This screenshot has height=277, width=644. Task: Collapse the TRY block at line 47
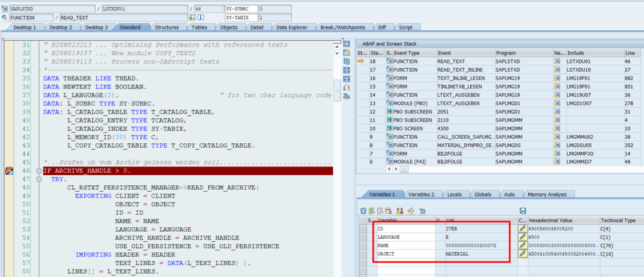[39, 179]
